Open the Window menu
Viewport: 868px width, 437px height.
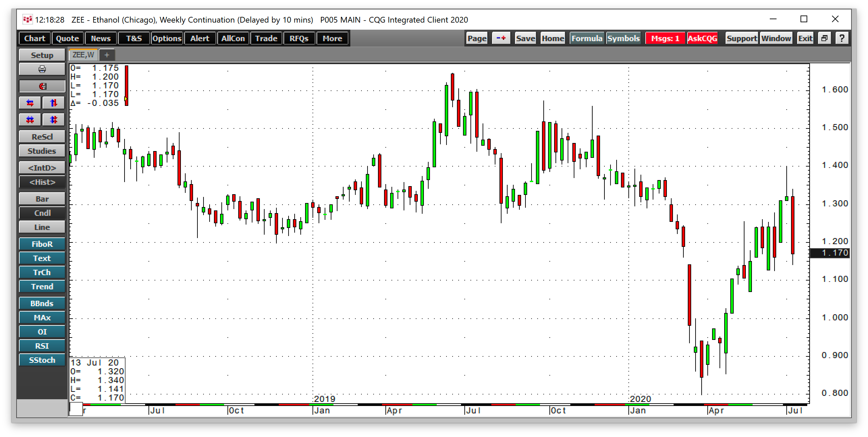776,38
